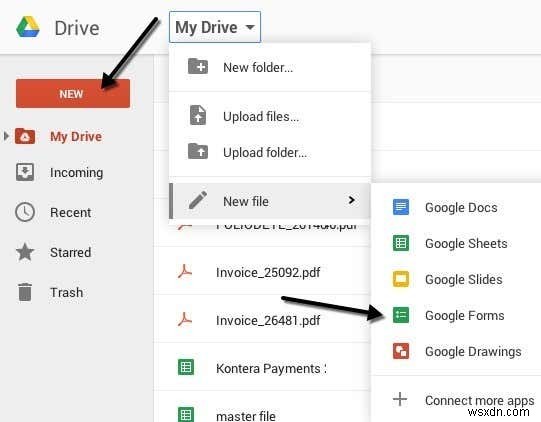
Task: Expand the My Drive tree triangle
Action: (6, 136)
